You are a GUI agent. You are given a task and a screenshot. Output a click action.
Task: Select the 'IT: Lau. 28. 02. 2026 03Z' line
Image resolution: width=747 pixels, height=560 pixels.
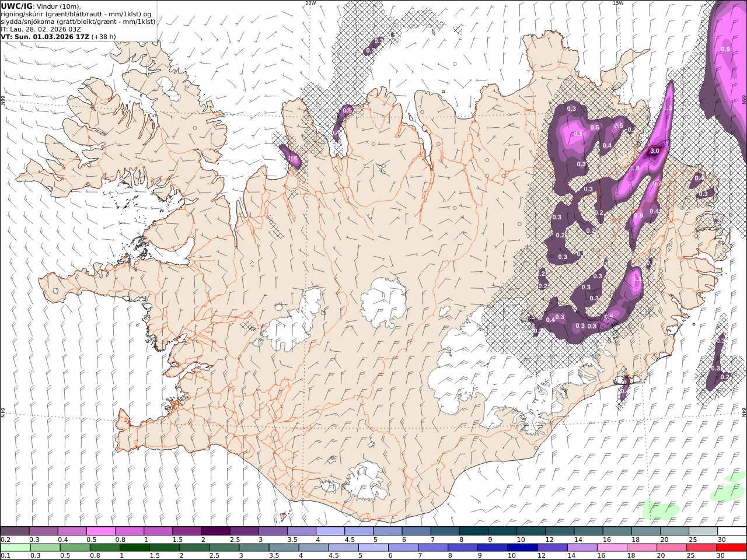pyautogui.click(x=41, y=29)
